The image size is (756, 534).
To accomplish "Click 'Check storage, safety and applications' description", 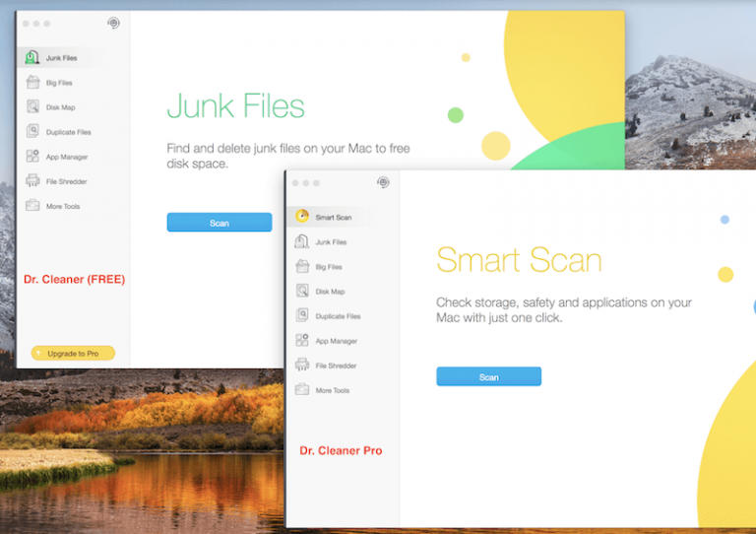I will coord(564,310).
